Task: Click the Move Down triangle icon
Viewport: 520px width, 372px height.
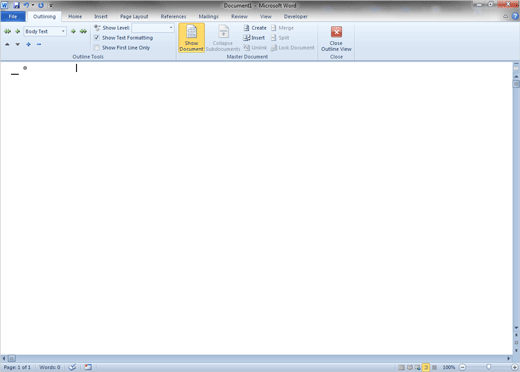Action: click(x=18, y=44)
